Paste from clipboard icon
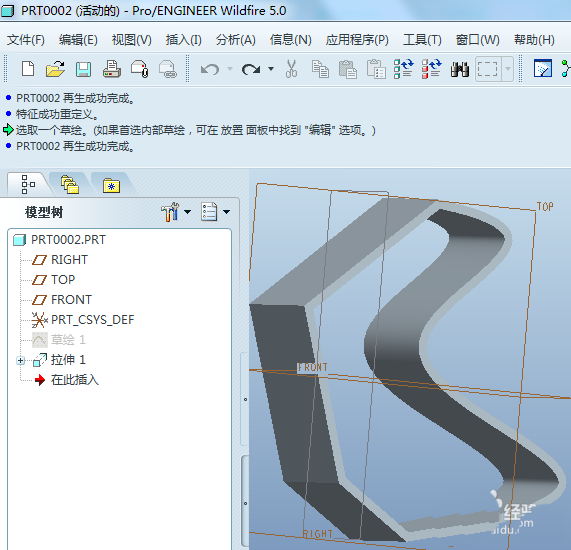 348,69
